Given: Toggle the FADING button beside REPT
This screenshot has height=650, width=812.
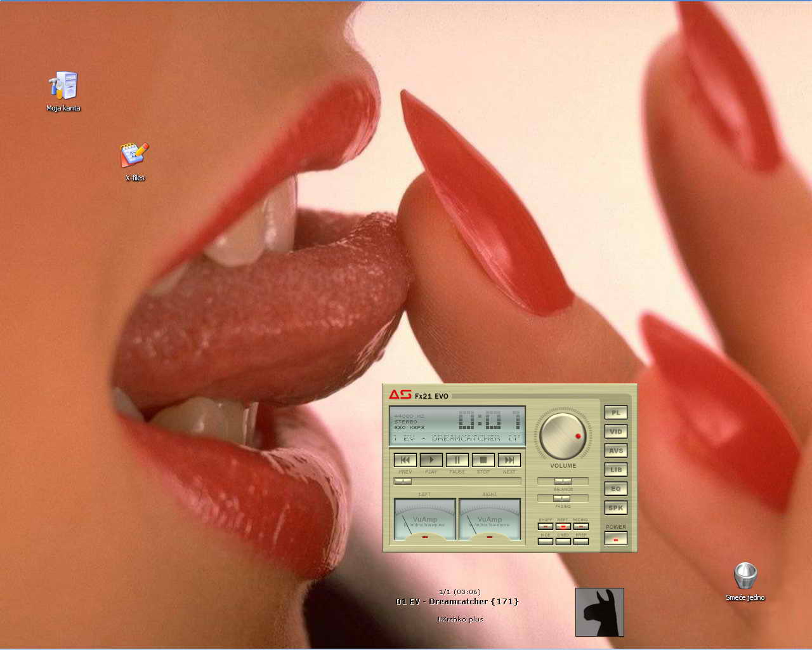Looking at the screenshot, I should tap(581, 526).
